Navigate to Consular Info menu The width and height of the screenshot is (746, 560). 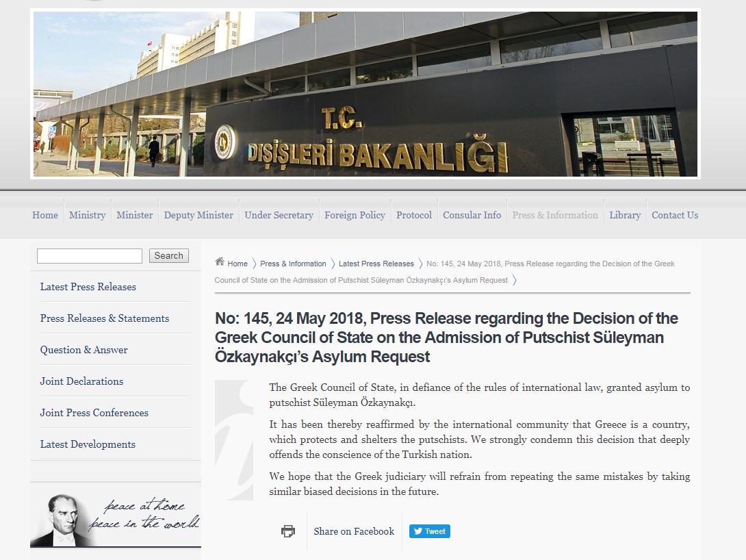[472, 215]
